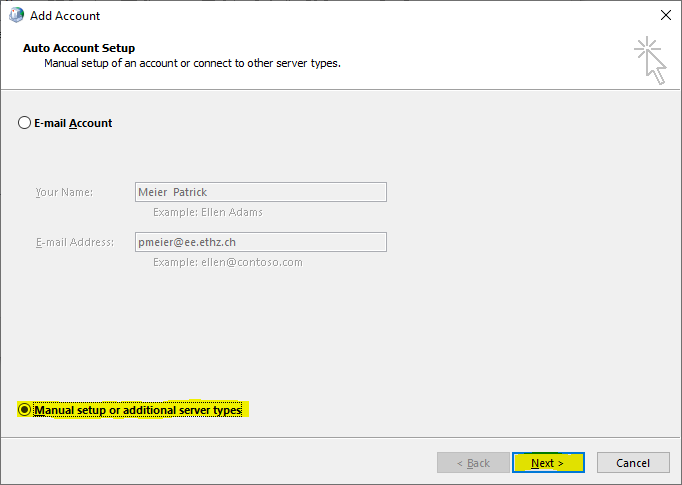This screenshot has height=485, width=682.
Task: Go back with the Back button
Action: coord(473,463)
